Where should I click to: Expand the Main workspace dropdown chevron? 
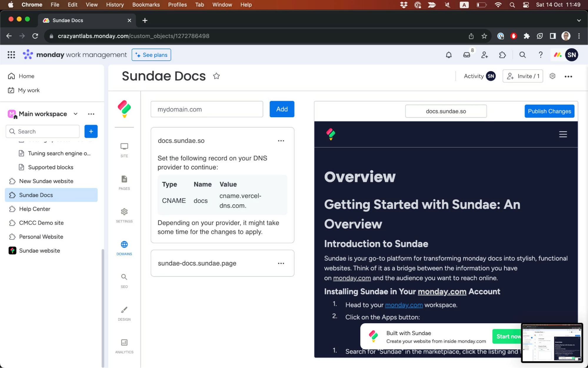[x=76, y=114]
